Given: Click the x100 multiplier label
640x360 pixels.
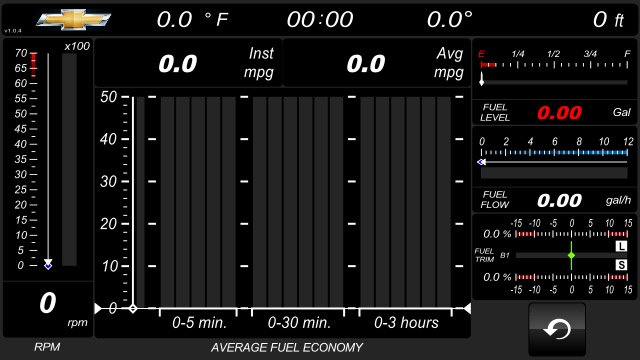Looking at the screenshot, I should (77, 46).
